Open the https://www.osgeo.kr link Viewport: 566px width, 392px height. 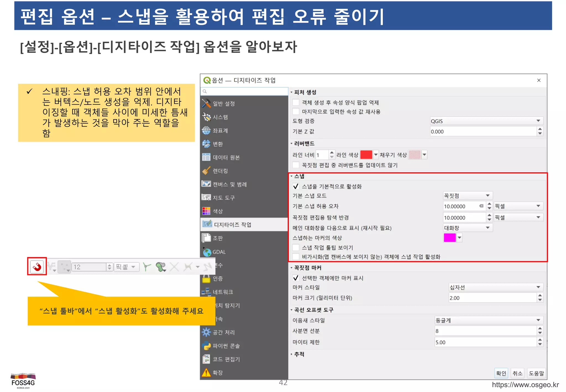pyautogui.click(x=525, y=385)
